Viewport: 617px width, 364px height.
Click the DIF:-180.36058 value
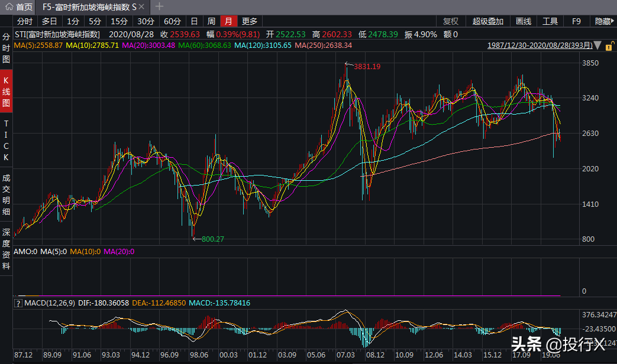point(104,303)
